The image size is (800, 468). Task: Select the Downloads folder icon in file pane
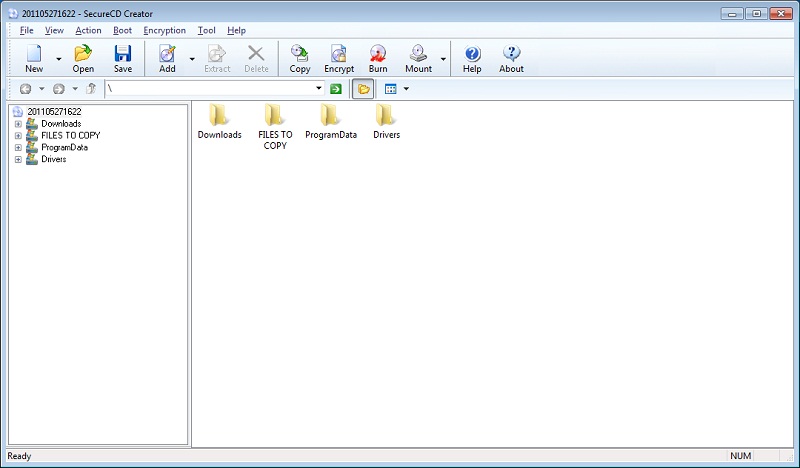(x=219, y=115)
